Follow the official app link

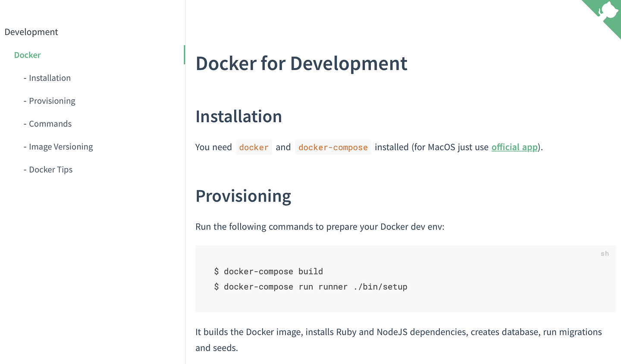pyautogui.click(x=514, y=147)
